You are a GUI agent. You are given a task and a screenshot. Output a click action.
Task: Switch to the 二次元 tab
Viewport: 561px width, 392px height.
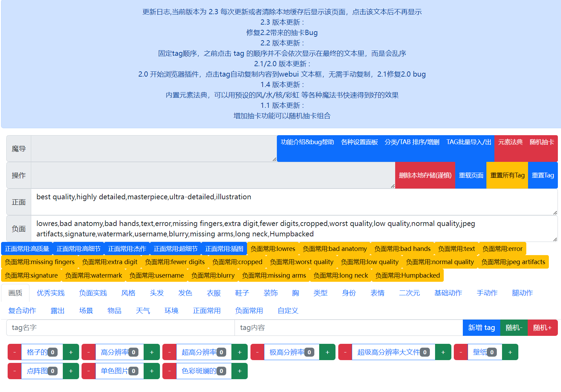tap(409, 293)
